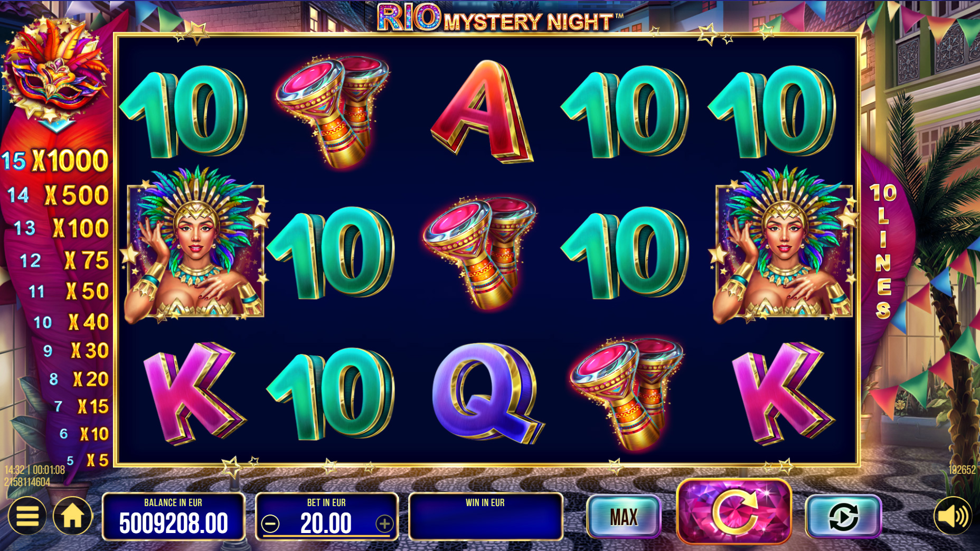Click the 14 X500 multiplier row

[x=58, y=195]
